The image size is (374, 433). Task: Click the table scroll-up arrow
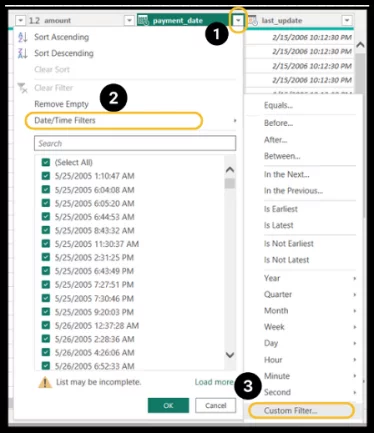[360, 44]
